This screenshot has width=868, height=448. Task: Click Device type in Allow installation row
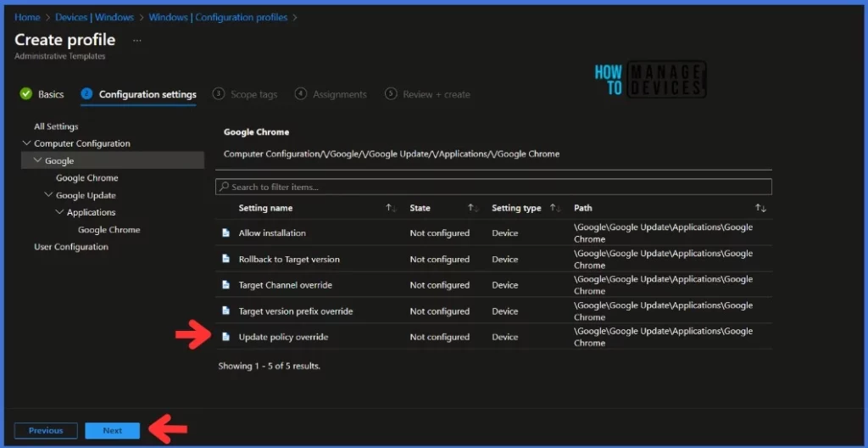(x=505, y=232)
